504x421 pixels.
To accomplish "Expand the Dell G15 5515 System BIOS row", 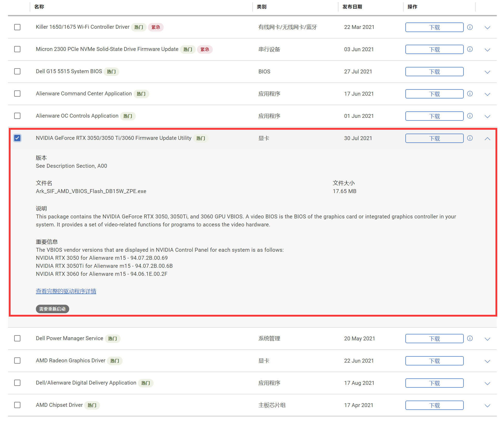I will pos(487,72).
